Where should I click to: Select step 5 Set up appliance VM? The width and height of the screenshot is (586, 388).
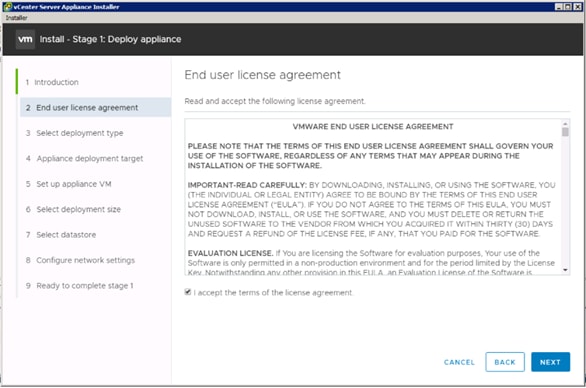[68, 184]
